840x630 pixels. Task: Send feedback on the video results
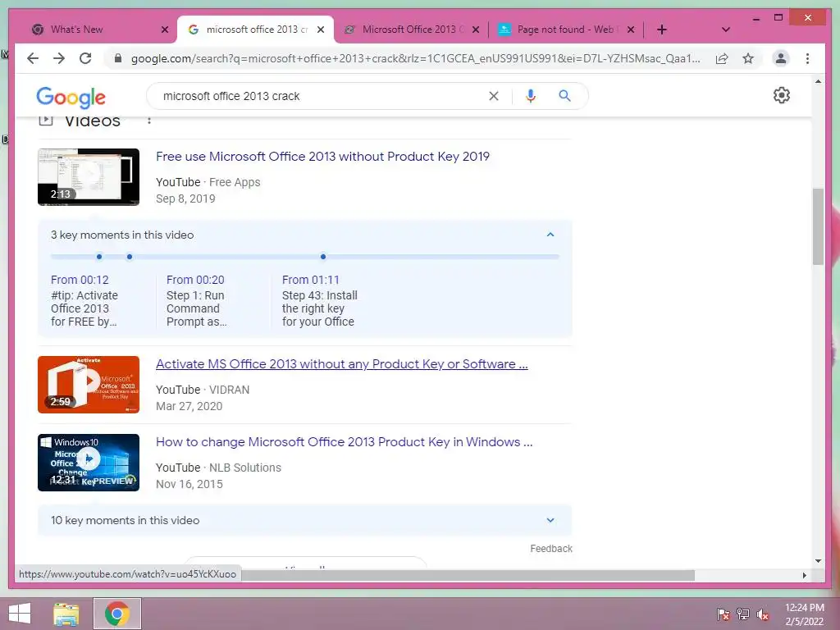coord(551,549)
